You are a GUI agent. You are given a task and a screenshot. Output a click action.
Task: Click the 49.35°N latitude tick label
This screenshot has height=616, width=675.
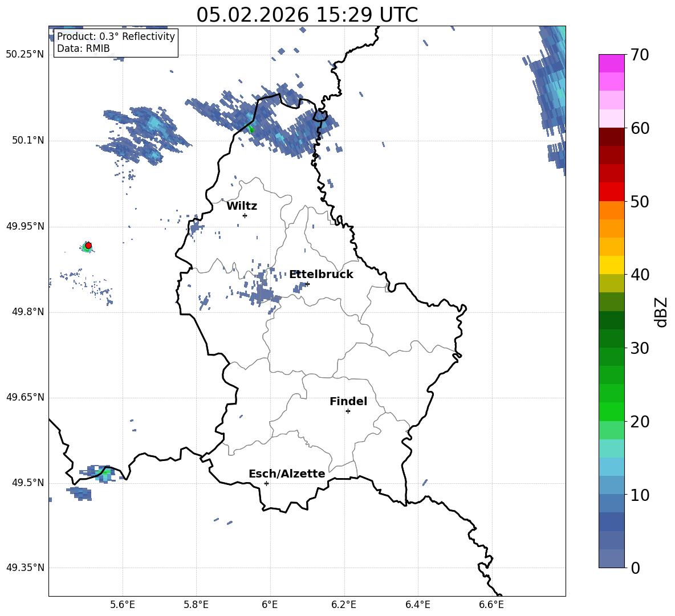pyautogui.click(x=25, y=568)
